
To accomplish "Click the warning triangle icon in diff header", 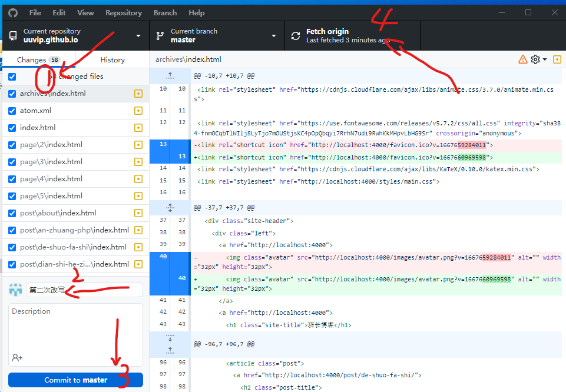I will [x=522, y=59].
